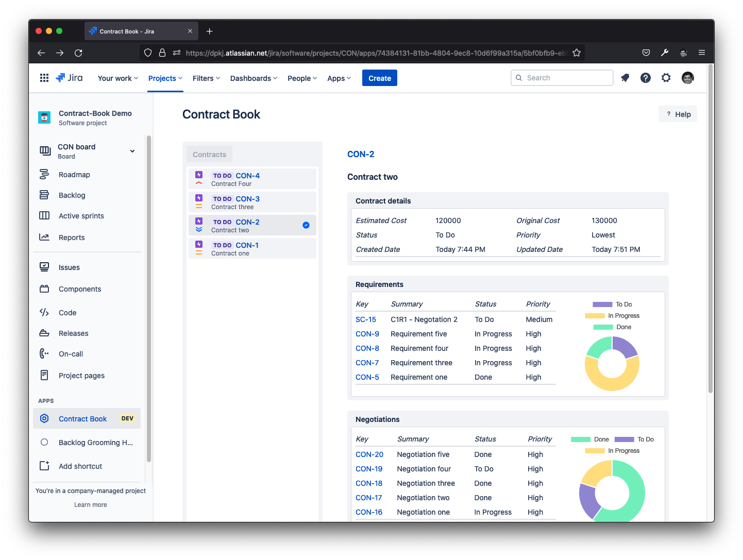The width and height of the screenshot is (743, 560).
Task: Click the On-call phone icon
Action: [44, 353]
